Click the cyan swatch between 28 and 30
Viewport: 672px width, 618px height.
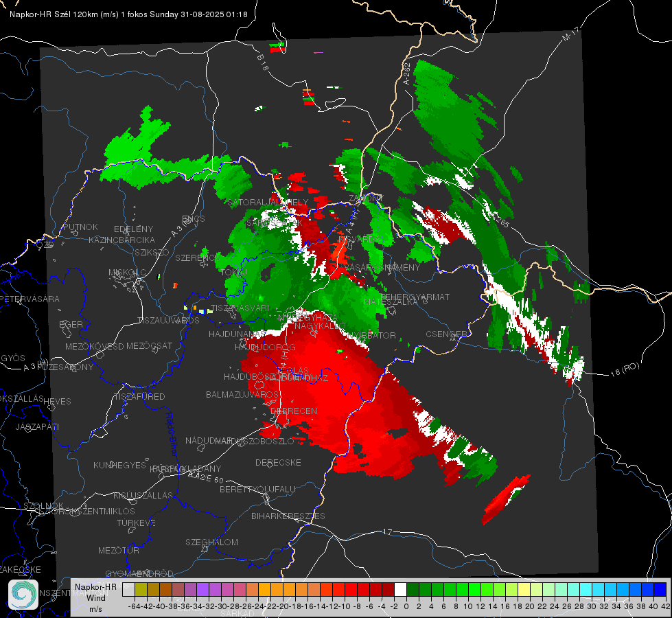pos(586,590)
